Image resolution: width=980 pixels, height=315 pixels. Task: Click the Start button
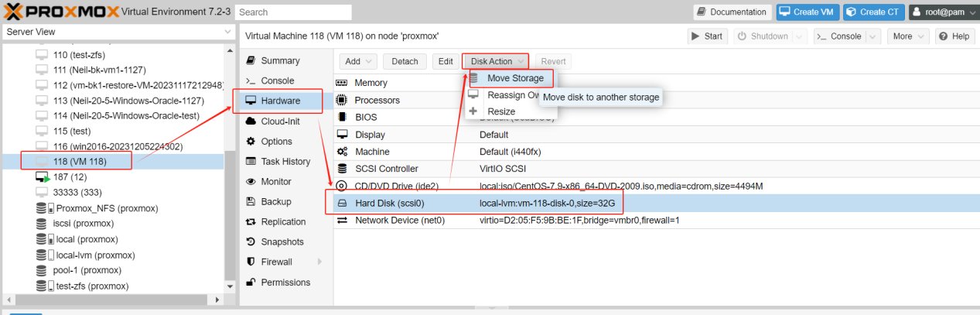point(708,36)
